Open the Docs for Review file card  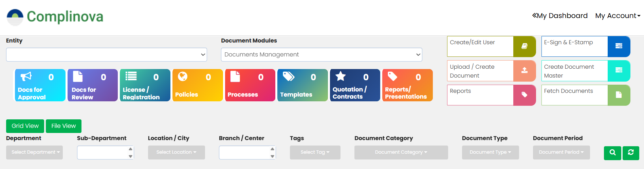[x=93, y=85]
